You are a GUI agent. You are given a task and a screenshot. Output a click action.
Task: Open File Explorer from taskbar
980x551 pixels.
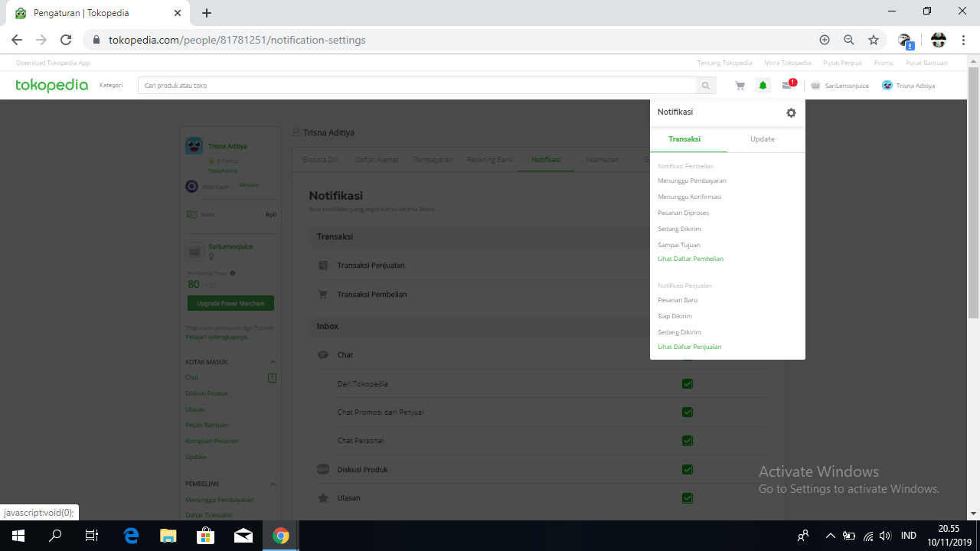point(168,536)
